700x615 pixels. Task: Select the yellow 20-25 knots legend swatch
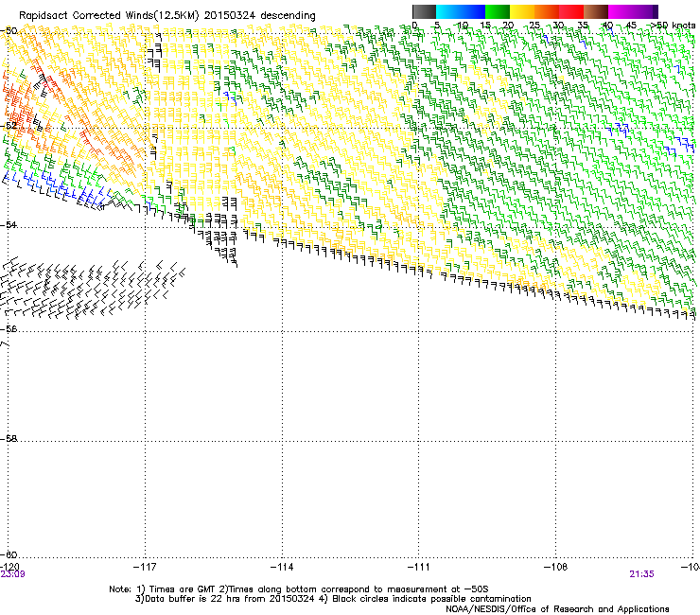[522, 11]
